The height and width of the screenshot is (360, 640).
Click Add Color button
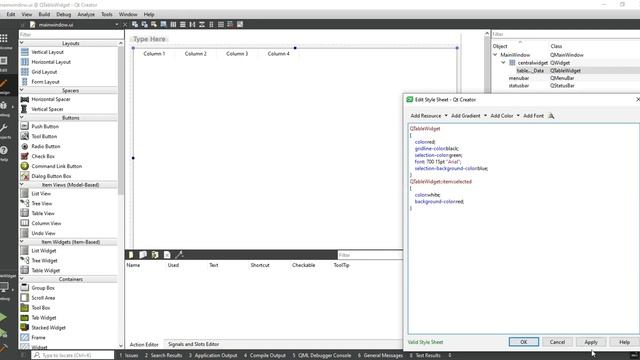pos(502,116)
